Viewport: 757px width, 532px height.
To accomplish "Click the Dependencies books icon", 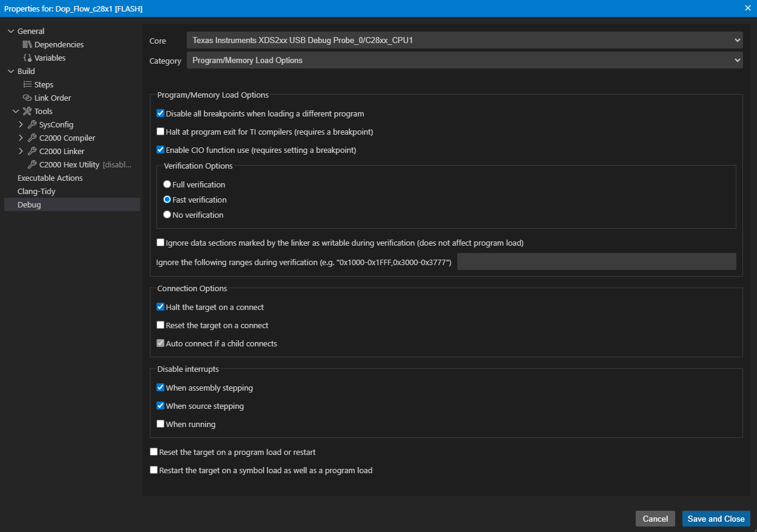I will coord(27,44).
